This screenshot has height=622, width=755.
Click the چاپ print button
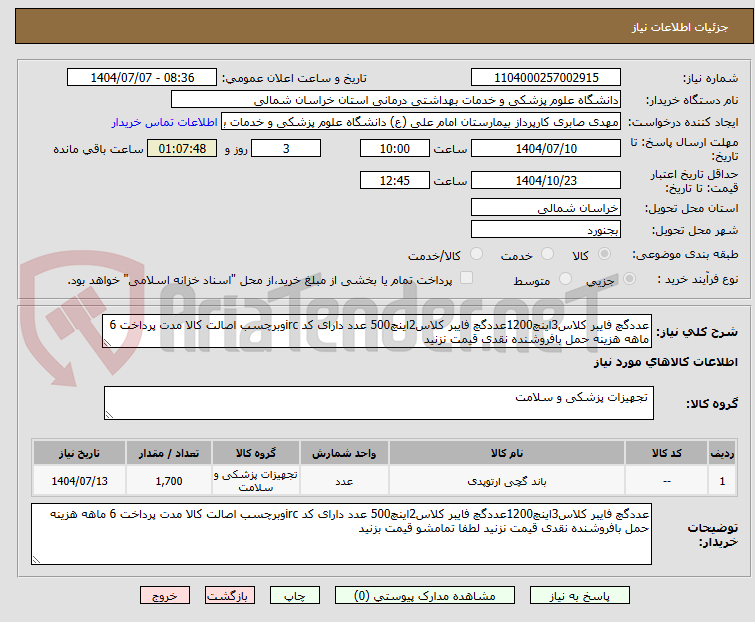(x=295, y=596)
